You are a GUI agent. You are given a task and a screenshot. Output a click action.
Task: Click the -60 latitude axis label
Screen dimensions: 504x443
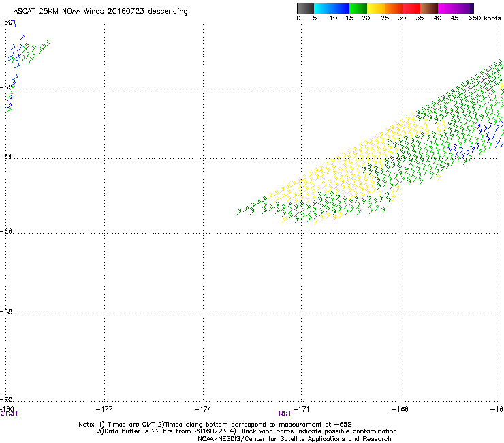(x=7, y=22)
